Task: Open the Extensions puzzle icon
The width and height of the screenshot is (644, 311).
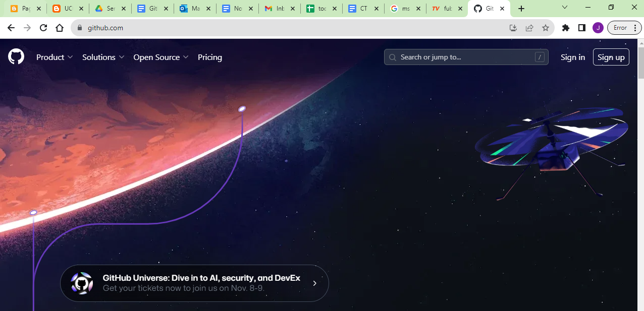Action: coord(566,28)
